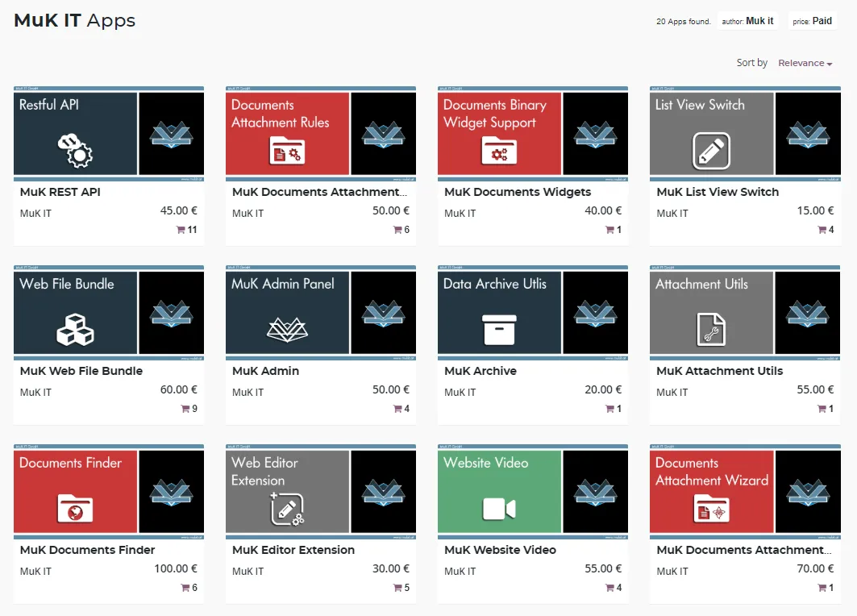This screenshot has height=616, width=857.
Task: Open the MuK List View Switch title
Action: pyautogui.click(x=718, y=192)
